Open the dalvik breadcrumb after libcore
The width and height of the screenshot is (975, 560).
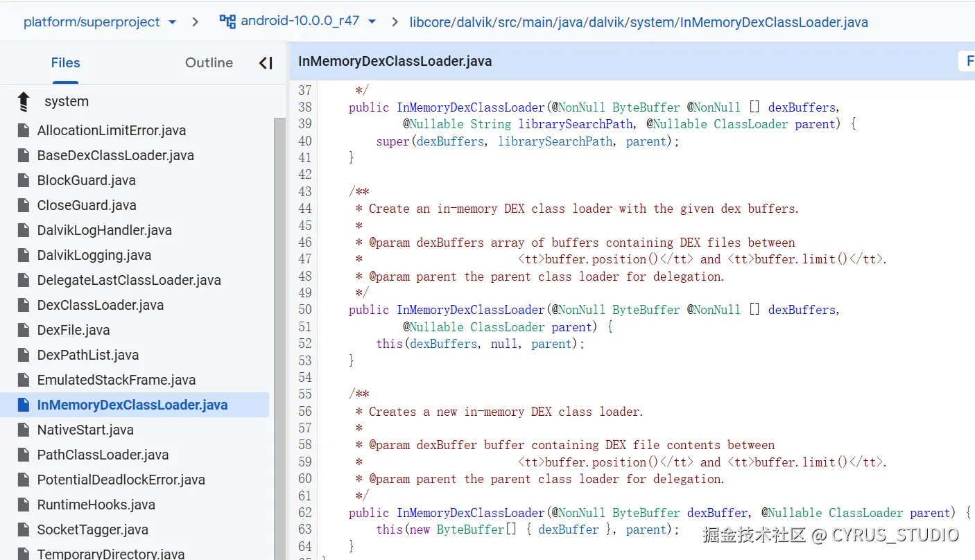[474, 22]
